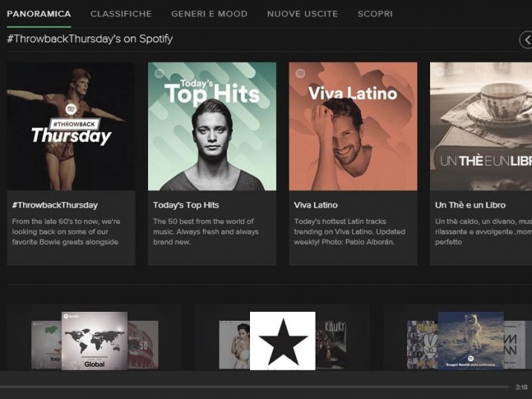Image resolution: width=532 pixels, height=399 pixels.
Task: Open the peace-sign hand album cover
Action: [x=423, y=345]
